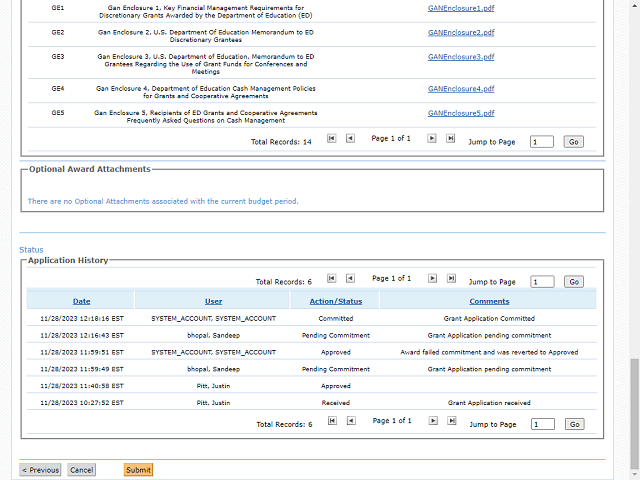Click Go button above Application History
Image resolution: width=640 pixels, height=480 pixels.
[574, 282]
